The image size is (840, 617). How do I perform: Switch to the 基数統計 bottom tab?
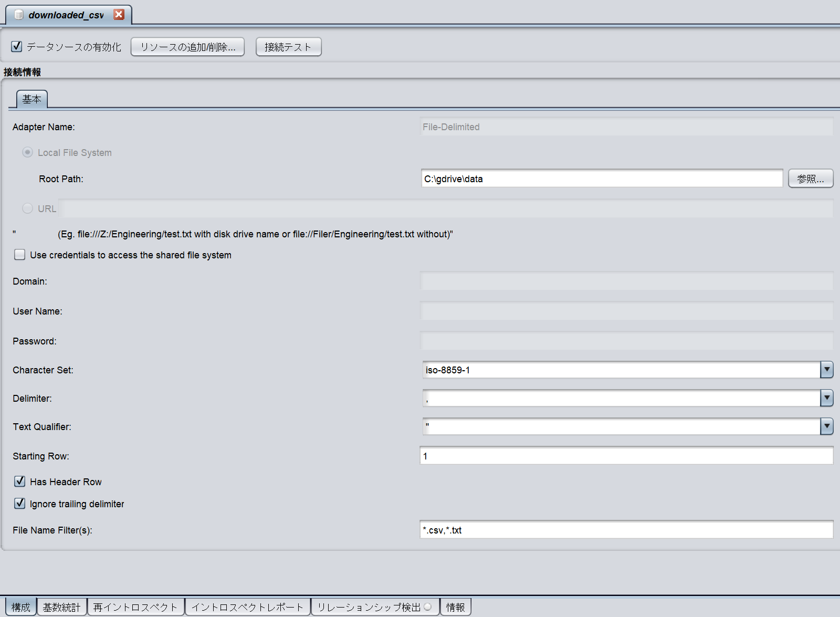point(62,607)
